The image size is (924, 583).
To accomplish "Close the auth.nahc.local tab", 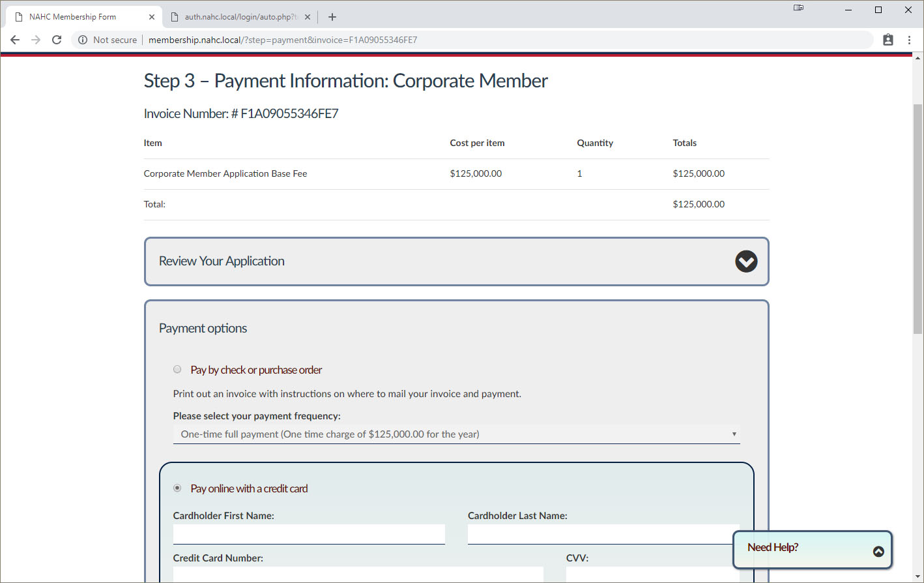I will [x=308, y=17].
